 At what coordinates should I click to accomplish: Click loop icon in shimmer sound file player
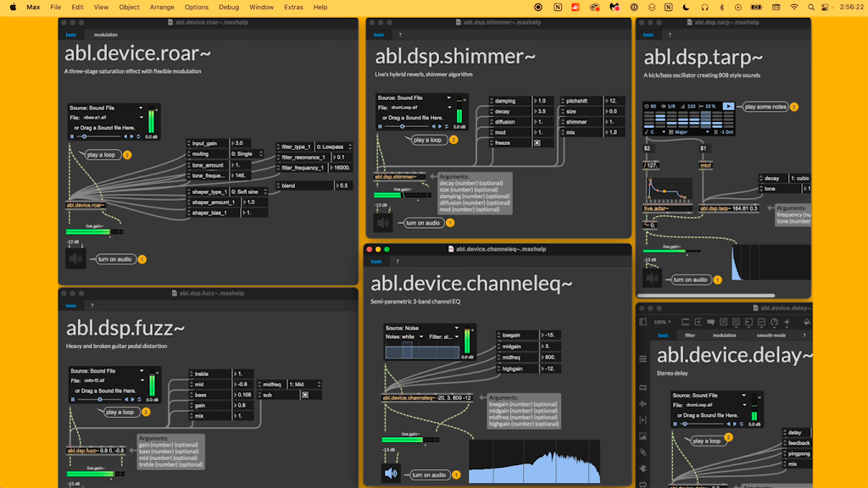446,126
